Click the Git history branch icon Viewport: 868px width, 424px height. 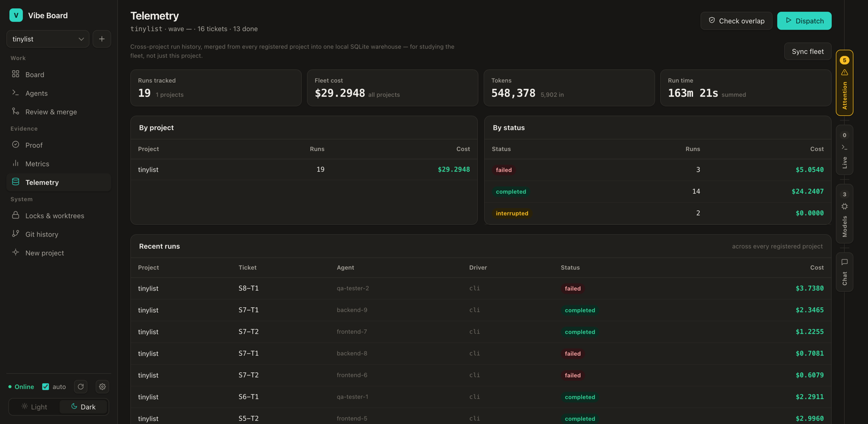click(16, 234)
